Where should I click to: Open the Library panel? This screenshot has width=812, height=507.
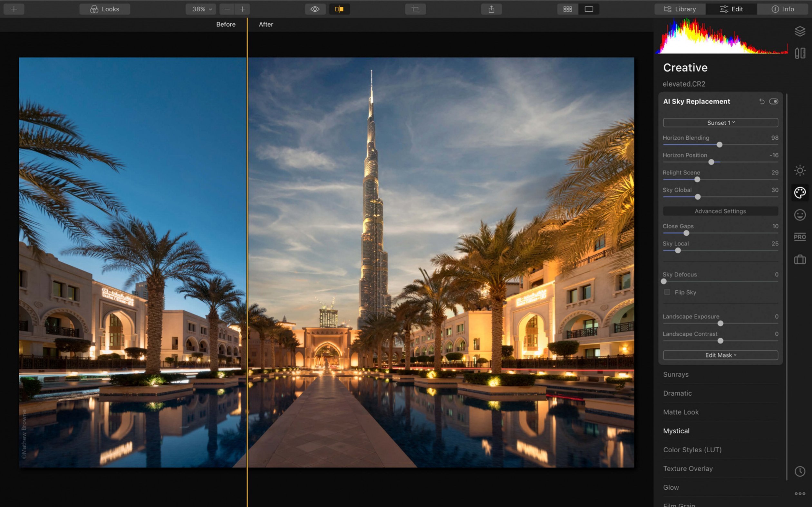click(x=680, y=9)
